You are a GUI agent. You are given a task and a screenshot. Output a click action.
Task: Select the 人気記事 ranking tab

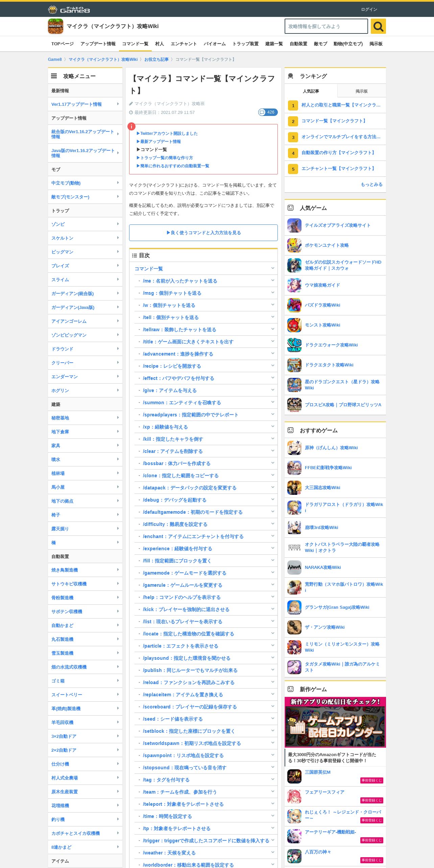(311, 91)
